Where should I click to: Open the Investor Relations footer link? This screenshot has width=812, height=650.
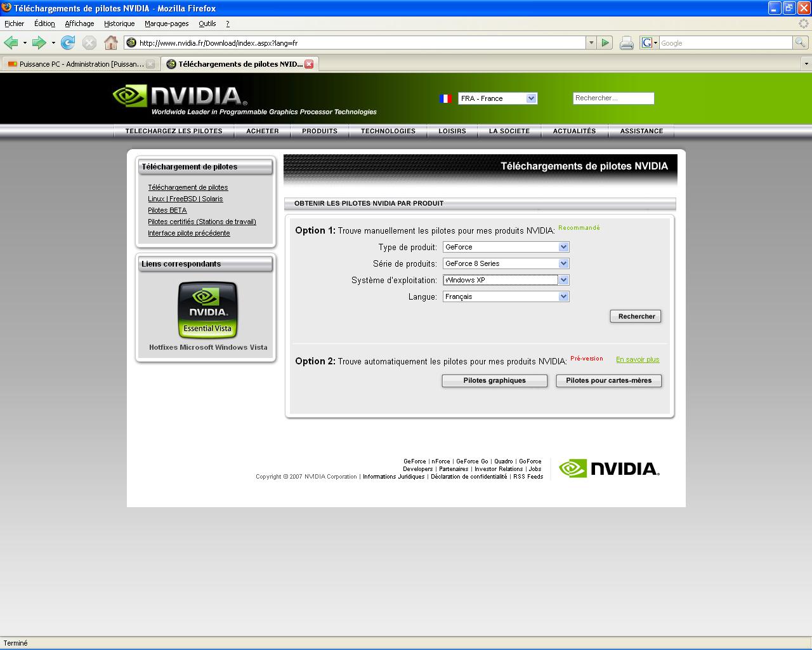[x=499, y=469]
